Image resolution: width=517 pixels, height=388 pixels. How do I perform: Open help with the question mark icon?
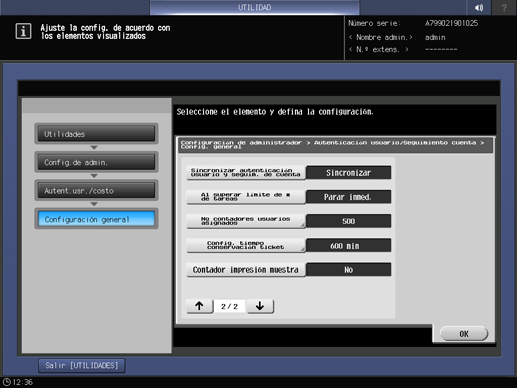tap(504, 7)
